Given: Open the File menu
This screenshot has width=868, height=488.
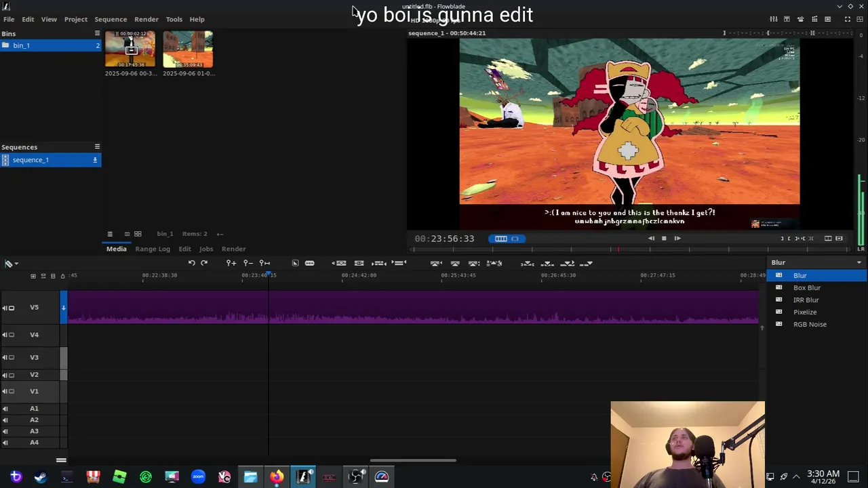Looking at the screenshot, I should 9,19.
